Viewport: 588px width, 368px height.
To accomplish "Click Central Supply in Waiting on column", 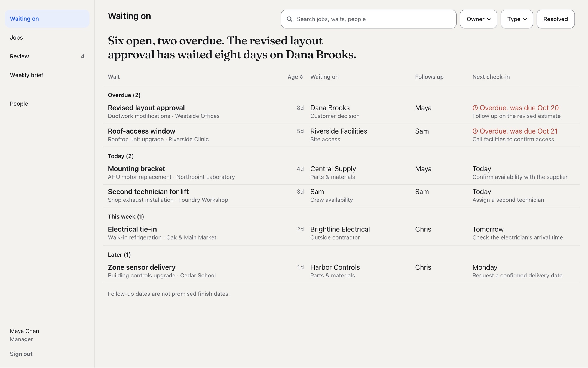I will click(333, 169).
